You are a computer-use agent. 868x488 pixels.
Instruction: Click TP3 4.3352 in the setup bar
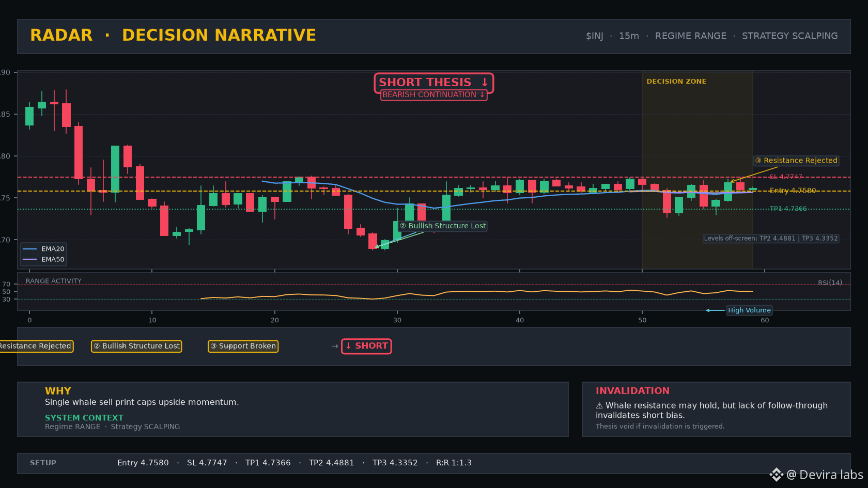click(x=395, y=463)
